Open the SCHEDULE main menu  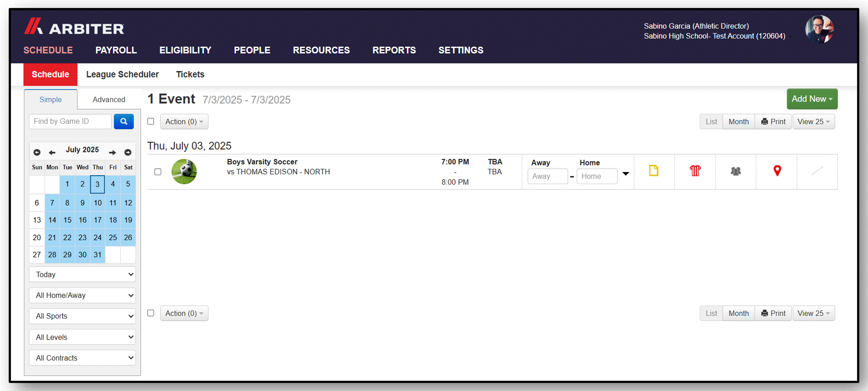pos(48,50)
